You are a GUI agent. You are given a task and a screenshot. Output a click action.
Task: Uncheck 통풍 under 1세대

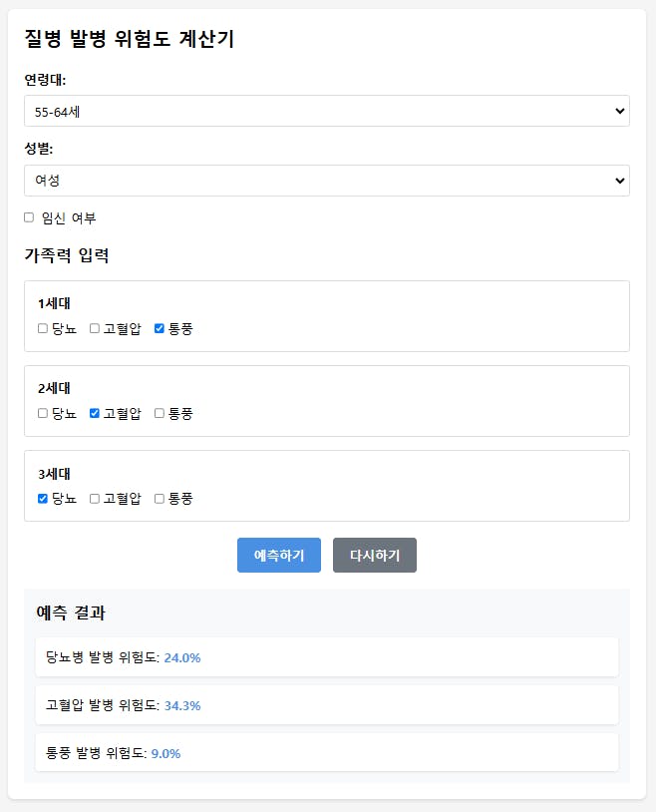point(160,328)
